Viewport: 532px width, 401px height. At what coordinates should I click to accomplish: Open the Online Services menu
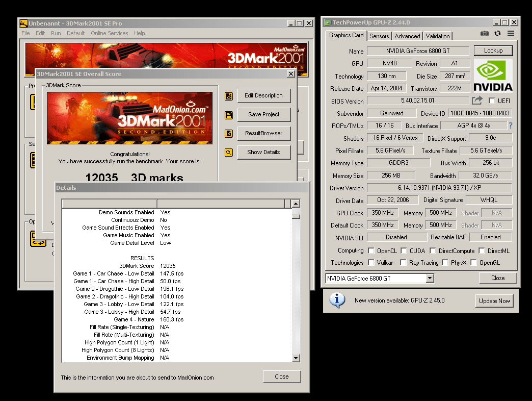(109, 33)
